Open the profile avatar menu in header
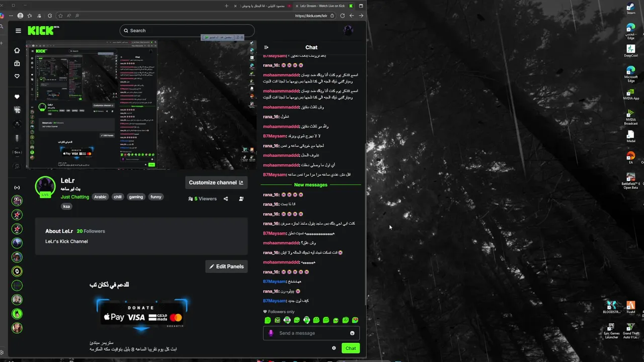This screenshot has width=644, height=362. [x=348, y=31]
